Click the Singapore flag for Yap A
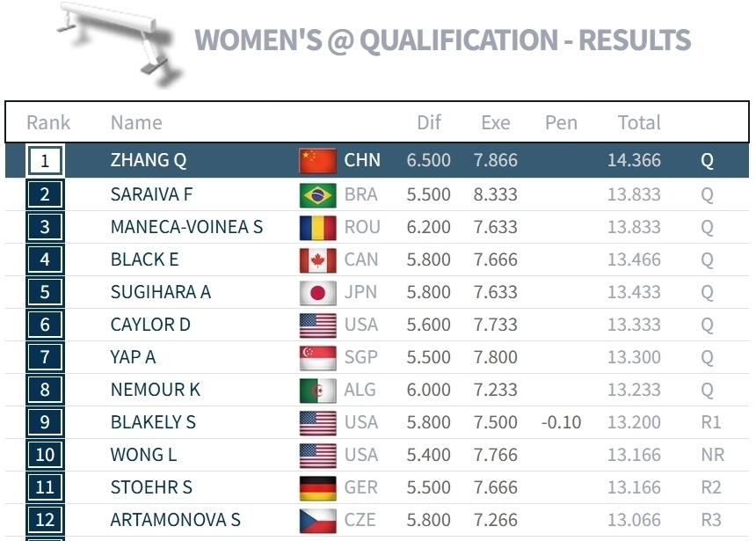This screenshot has width=756, height=541. (x=317, y=357)
